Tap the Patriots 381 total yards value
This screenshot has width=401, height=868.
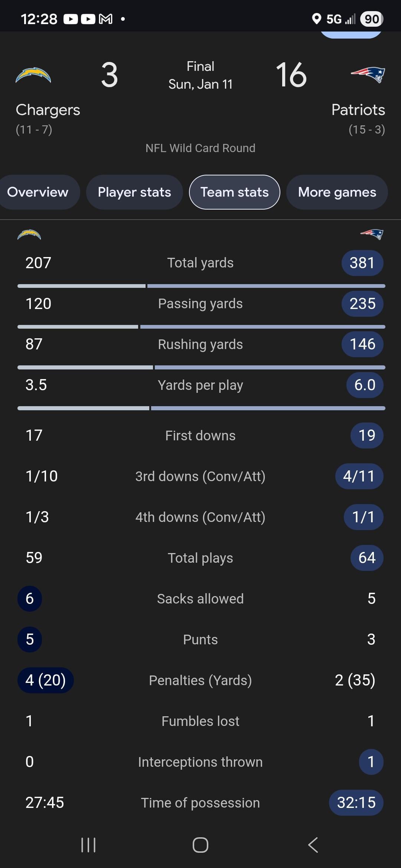click(x=362, y=263)
